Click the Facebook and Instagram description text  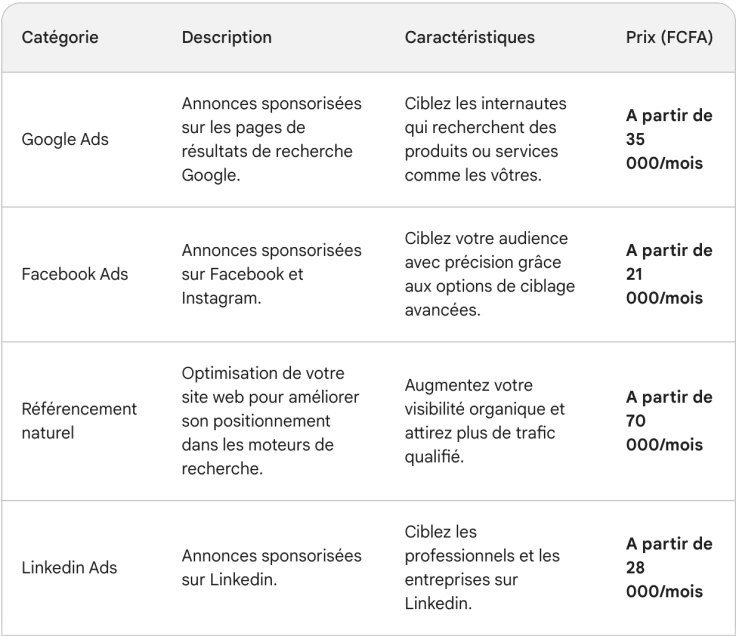point(271,274)
